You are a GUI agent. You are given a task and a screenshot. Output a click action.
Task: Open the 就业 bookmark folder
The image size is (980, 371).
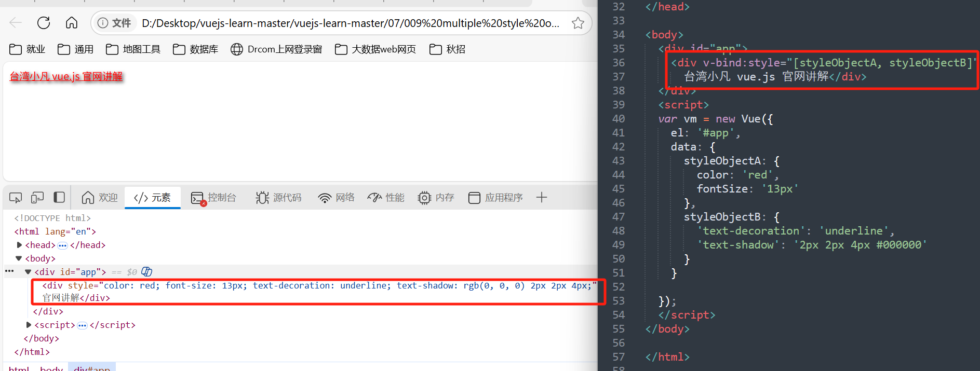(28, 49)
